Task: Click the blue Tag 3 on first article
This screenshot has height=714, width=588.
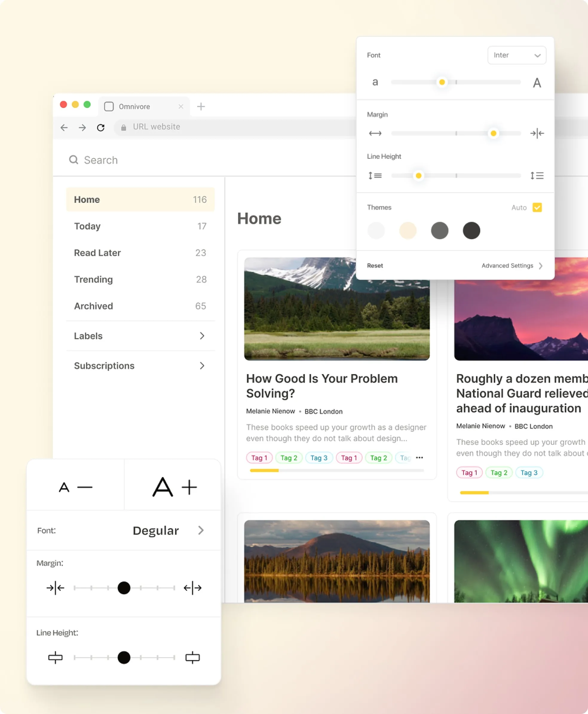Action: pos(319,457)
